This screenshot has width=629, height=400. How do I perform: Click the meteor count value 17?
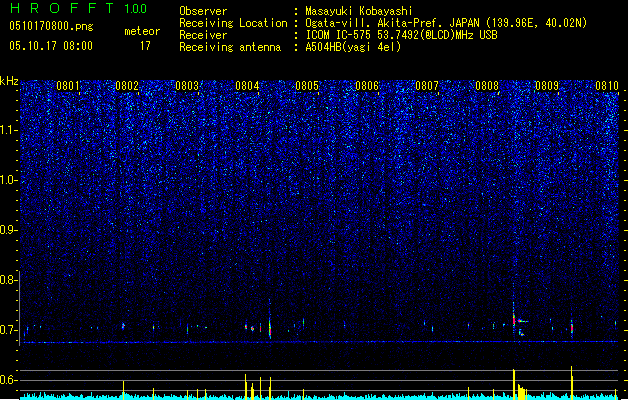point(145,46)
